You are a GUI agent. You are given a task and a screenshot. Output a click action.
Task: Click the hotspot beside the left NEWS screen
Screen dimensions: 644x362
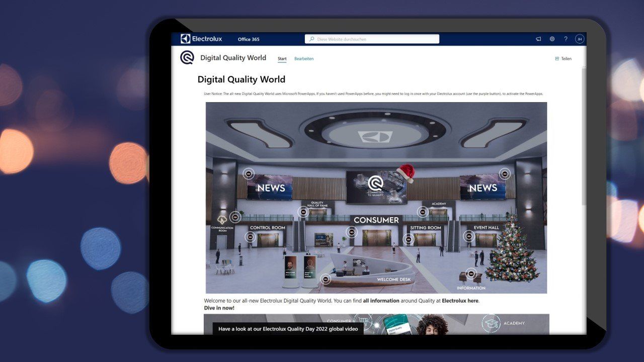tap(248, 174)
